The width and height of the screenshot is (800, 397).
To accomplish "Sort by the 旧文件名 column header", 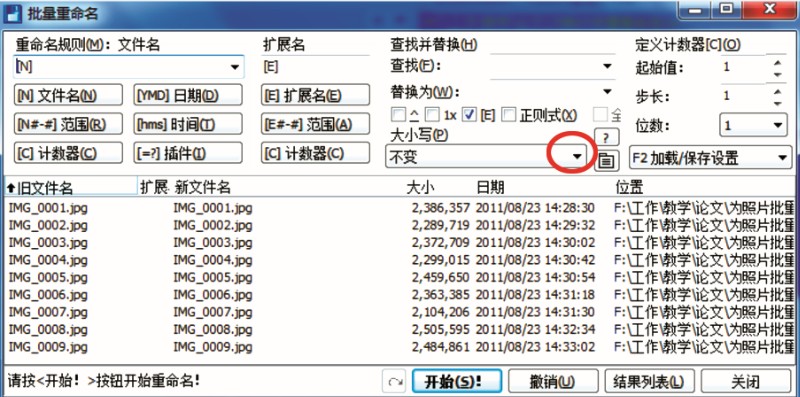I will pyautogui.click(x=71, y=187).
